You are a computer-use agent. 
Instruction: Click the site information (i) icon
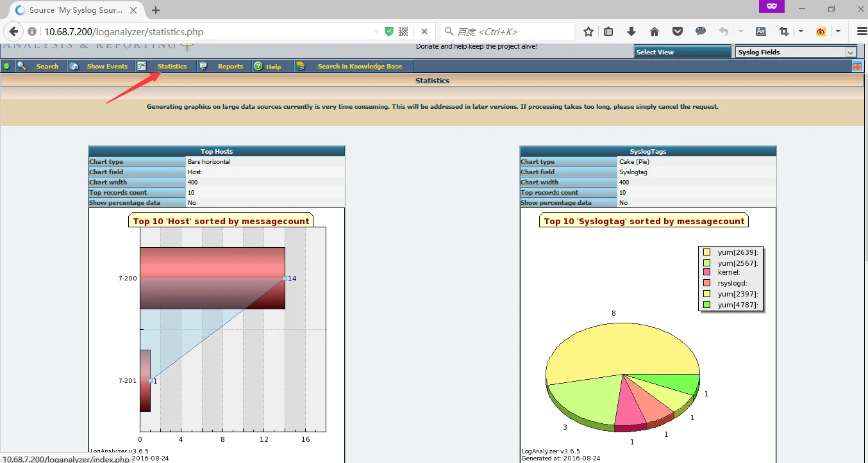(32, 31)
